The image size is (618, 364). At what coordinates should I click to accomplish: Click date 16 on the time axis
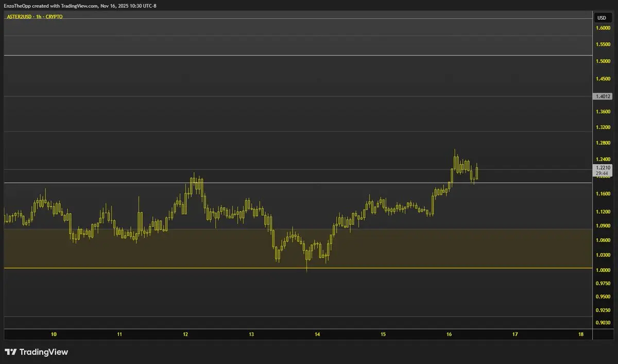click(x=449, y=334)
